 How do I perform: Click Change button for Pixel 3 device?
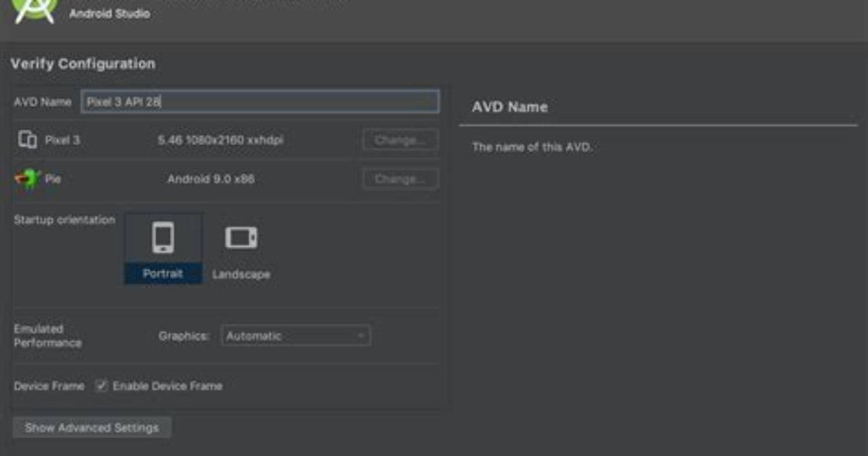pyautogui.click(x=400, y=140)
